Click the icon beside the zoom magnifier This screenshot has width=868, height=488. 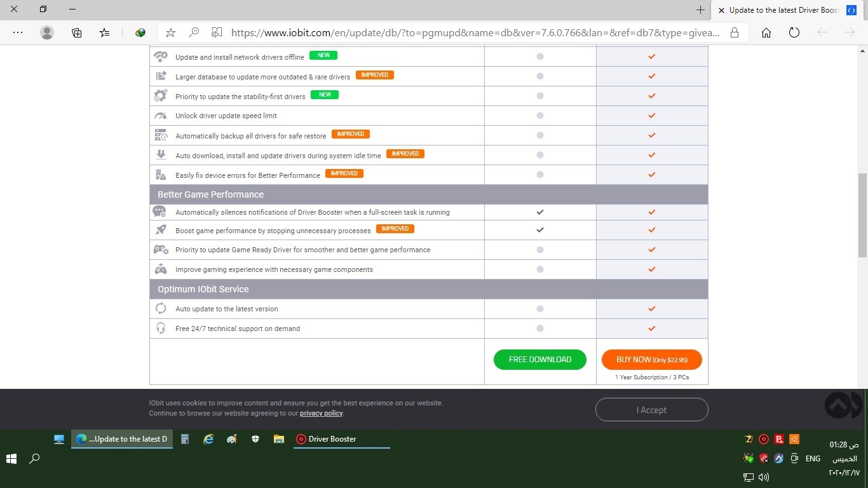(x=217, y=32)
